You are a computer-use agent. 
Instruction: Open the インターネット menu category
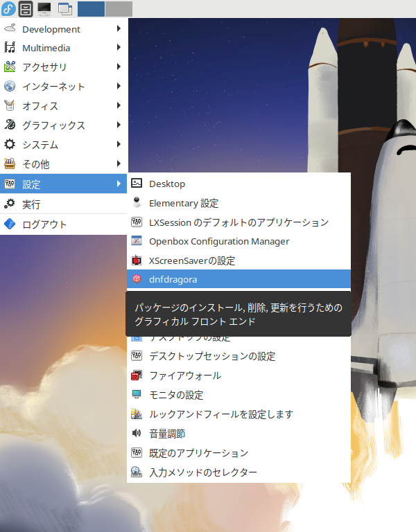(x=64, y=86)
